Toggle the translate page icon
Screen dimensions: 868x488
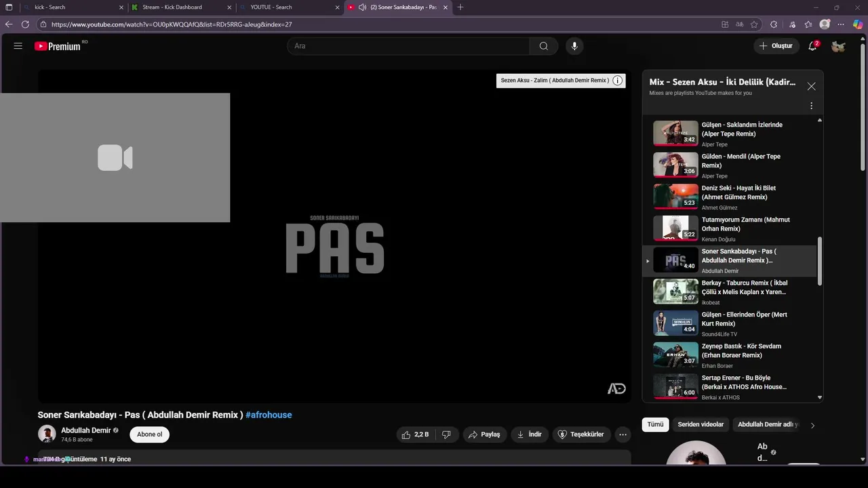click(739, 24)
